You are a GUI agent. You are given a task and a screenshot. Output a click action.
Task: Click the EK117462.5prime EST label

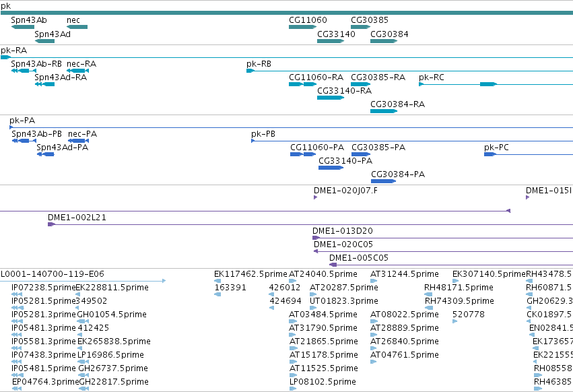point(250,274)
